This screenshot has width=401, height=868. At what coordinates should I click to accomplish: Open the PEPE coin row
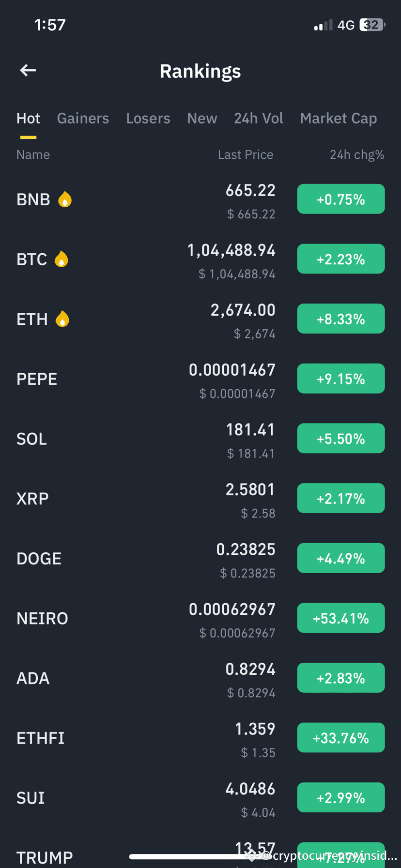point(200,379)
